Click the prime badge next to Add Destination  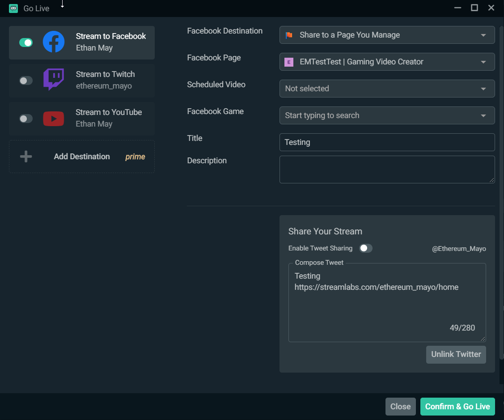pyautogui.click(x=135, y=157)
